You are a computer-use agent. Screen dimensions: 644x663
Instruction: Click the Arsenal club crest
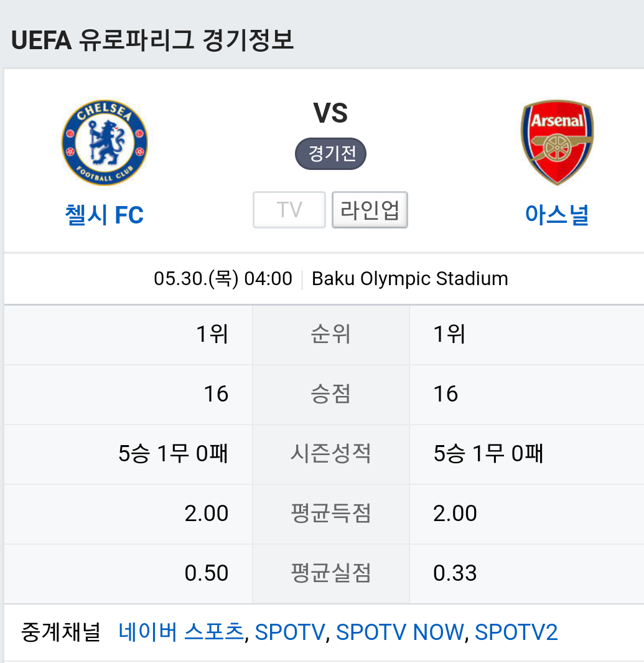[557, 143]
